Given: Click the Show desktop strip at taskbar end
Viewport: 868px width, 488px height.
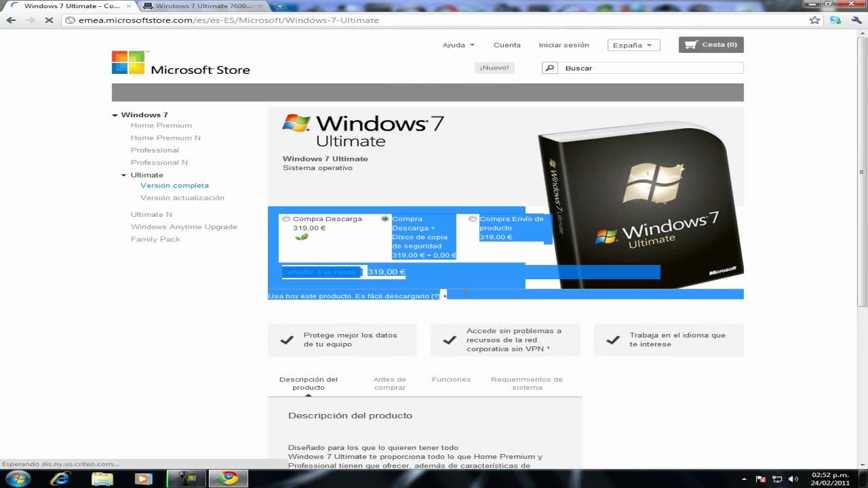Looking at the screenshot, I should click(x=863, y=478).
